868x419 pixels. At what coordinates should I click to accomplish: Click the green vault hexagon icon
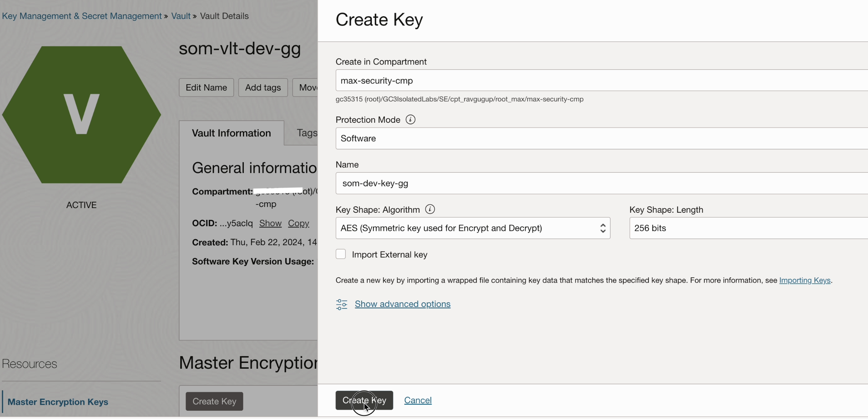tap(81, 113)
